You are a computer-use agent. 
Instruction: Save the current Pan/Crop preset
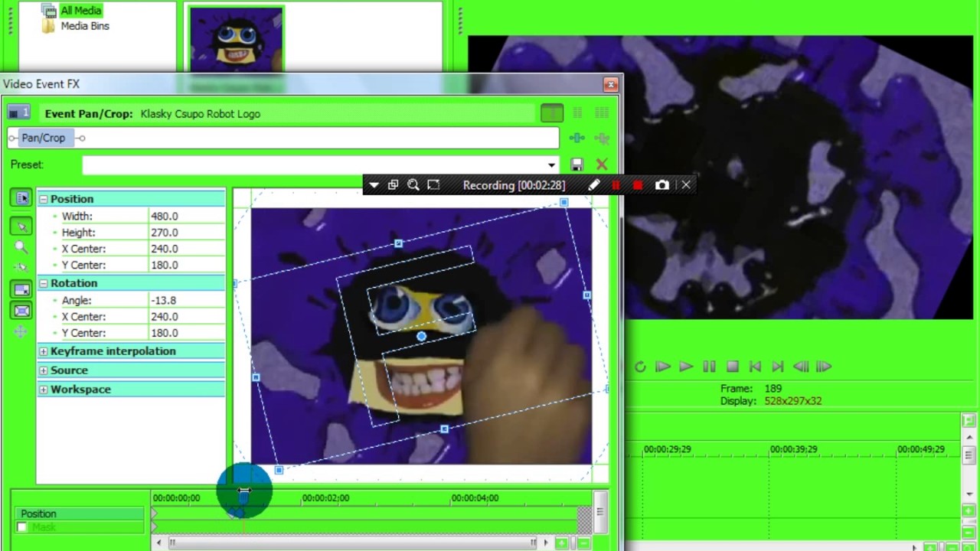coord(577,165)
